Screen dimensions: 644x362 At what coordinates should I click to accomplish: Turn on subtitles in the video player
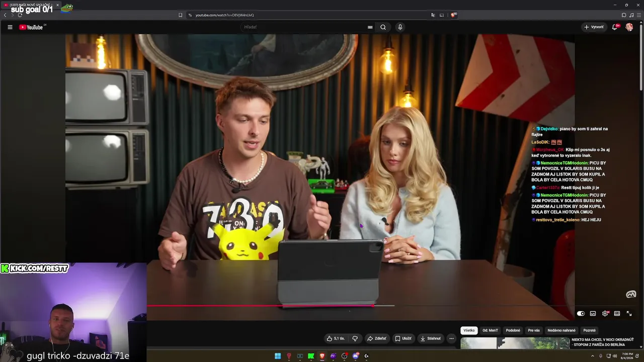pyautogui.click(x=593, y=313)
